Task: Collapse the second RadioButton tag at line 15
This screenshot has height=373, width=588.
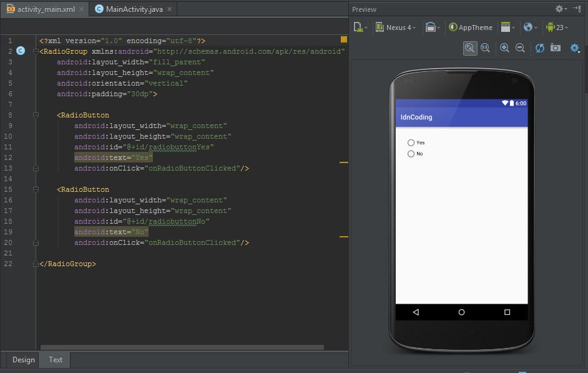Action: pyautogui.click(x=36, y=189)
